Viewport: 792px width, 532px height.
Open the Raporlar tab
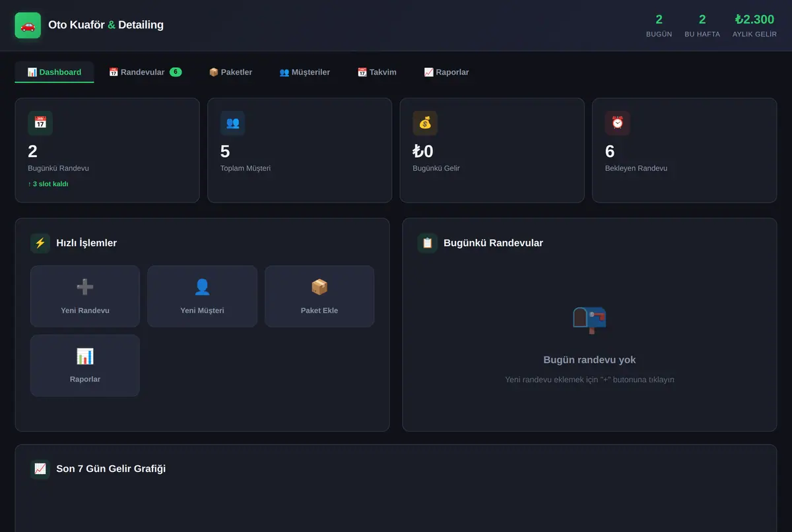coord(446,72)
